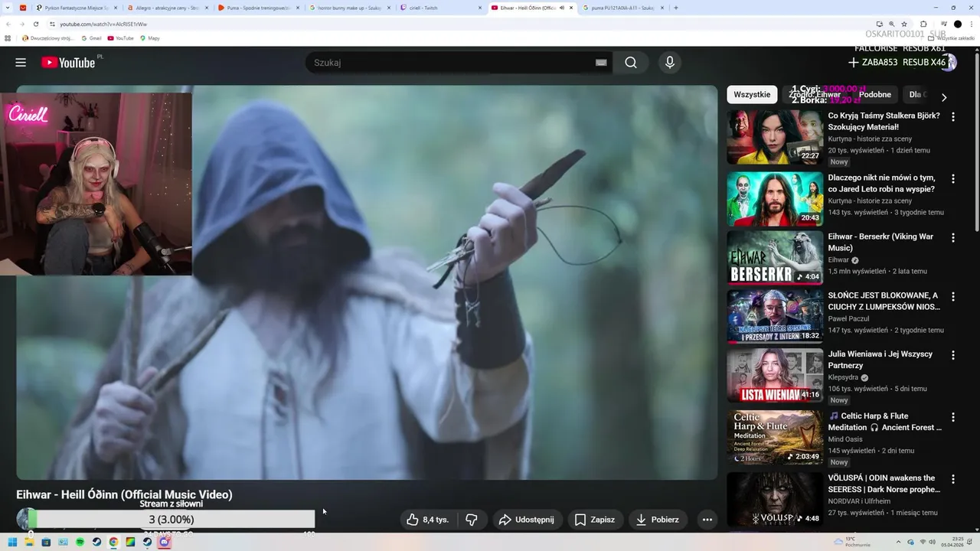Start voice search with microphone
980x551 pixels.
pyautogui.click(x=670, y=63)
